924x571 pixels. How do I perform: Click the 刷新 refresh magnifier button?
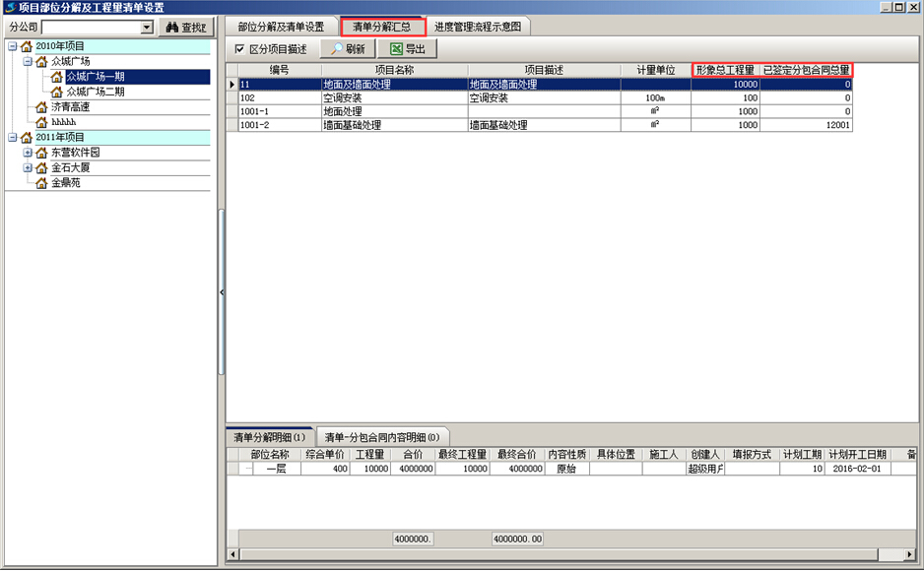tap(348, 48)
